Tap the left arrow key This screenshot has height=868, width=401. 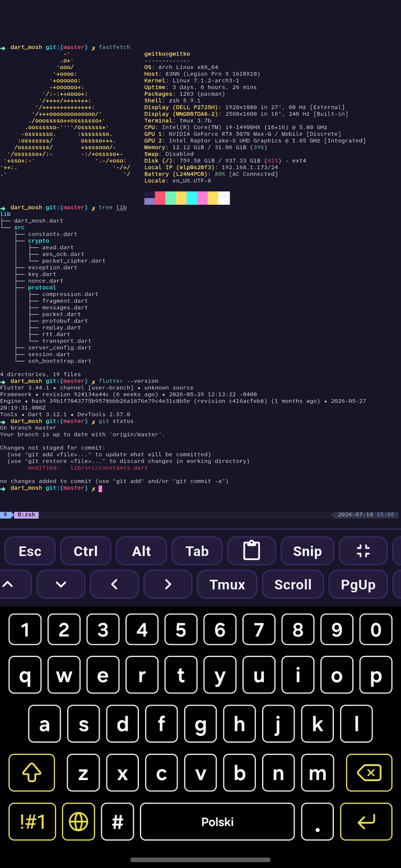point(114,584)
